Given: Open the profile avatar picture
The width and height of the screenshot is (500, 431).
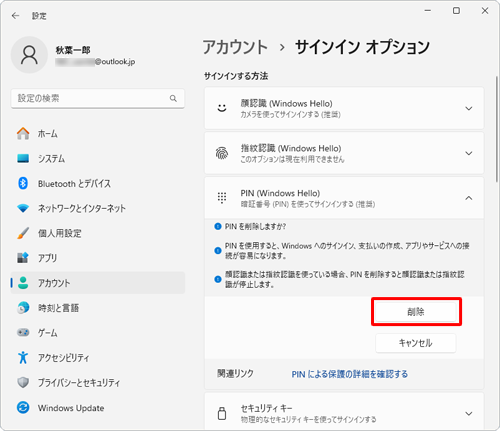Looking at the screenshot, I should pos(29,55).
